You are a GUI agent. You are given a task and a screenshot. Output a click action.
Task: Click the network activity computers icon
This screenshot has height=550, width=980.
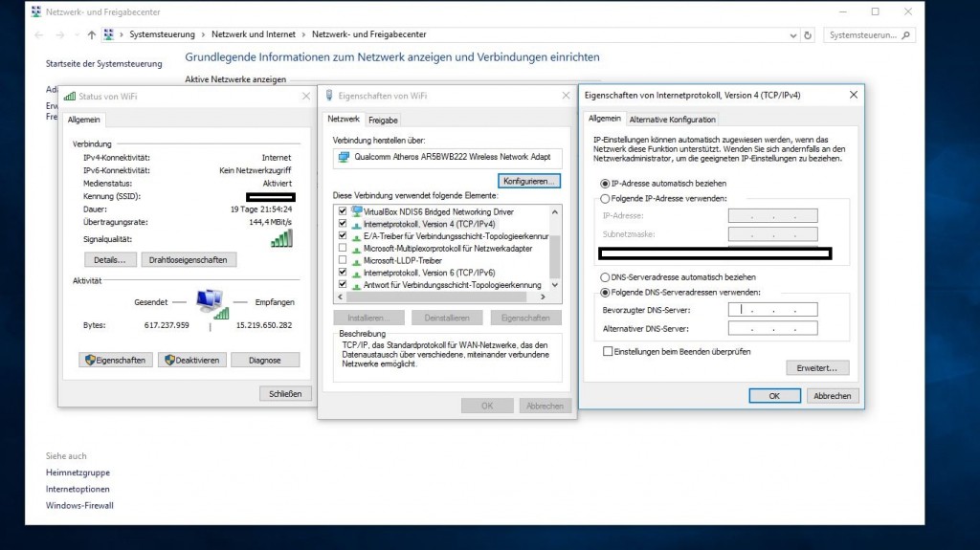pos(211,303)
